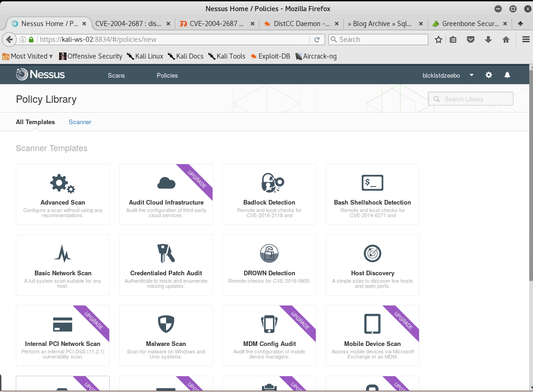Click the Firefox URL address bar
Viewport: 533px width, 392px height.
point(174,40)
